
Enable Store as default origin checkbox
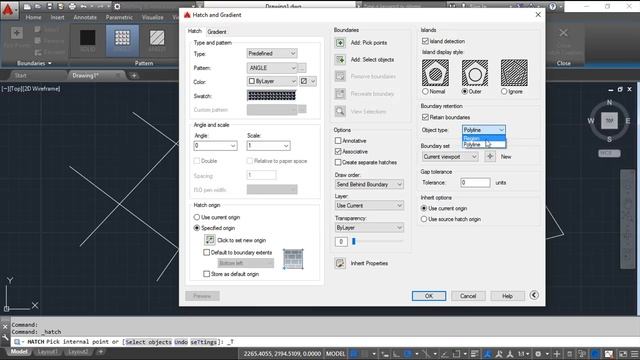(x=207, y=274)
